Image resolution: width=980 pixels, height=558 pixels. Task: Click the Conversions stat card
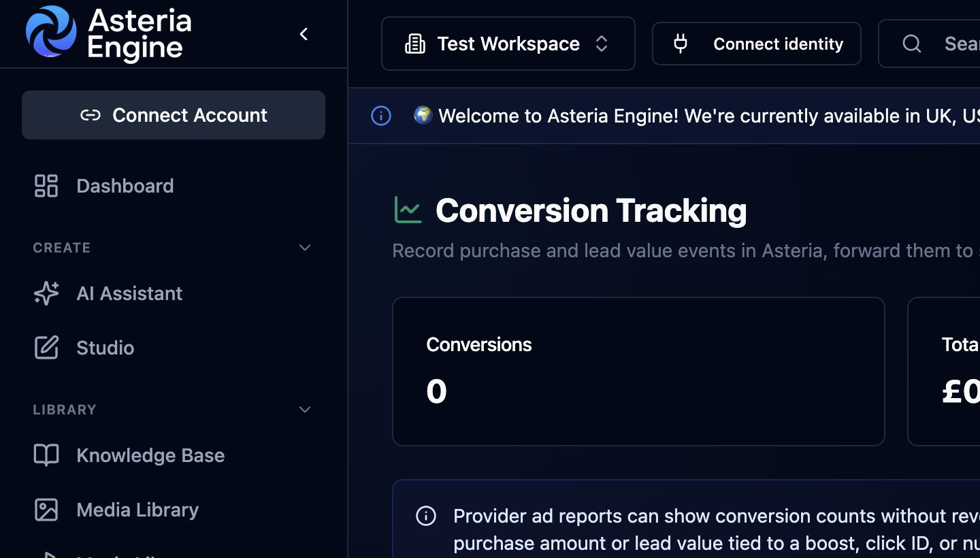(x=638, y=372)
